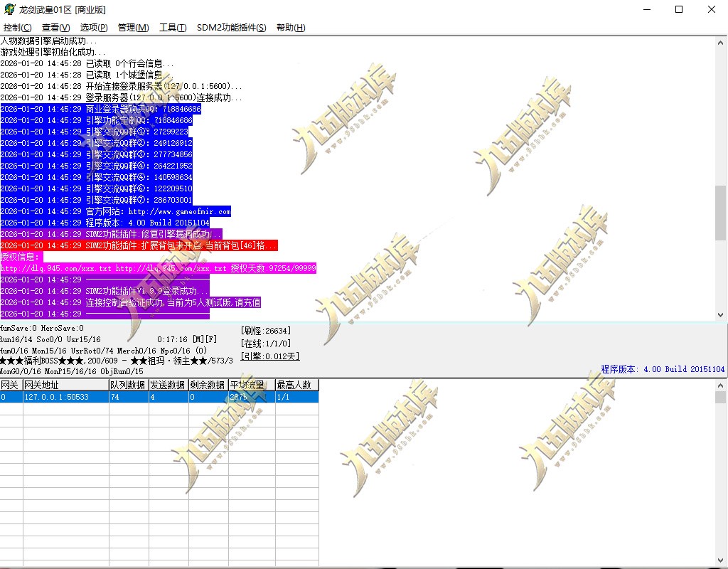This screenshot has width=728, height=569.
Task: Click the 0:17:16 uptime status text
Action: [x=172, y=339]
